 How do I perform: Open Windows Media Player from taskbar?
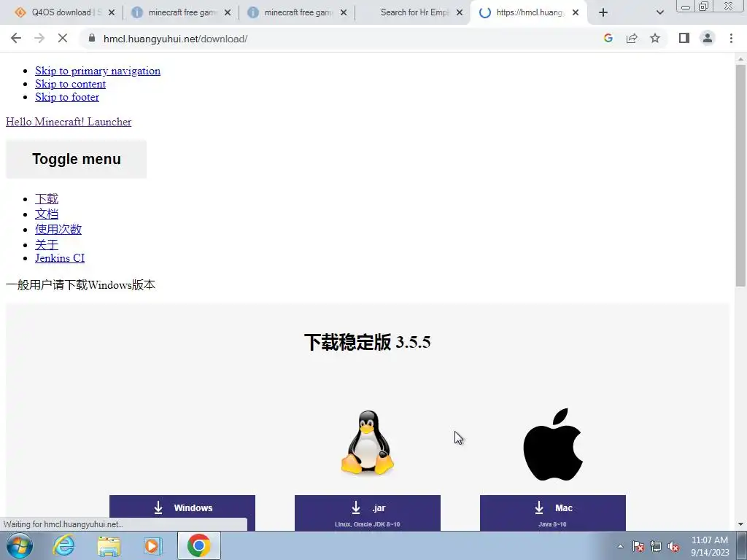(x=153, y=545)
